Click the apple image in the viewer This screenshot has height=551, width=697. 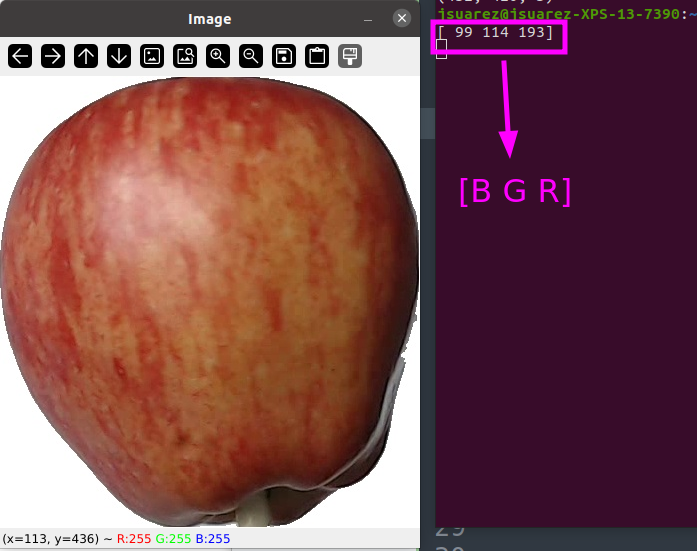pyautogui.click(x=209, y=301)
